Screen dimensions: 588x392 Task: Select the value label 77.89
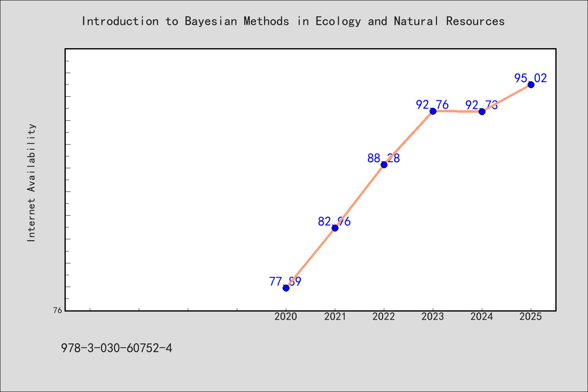coord(285,281)
